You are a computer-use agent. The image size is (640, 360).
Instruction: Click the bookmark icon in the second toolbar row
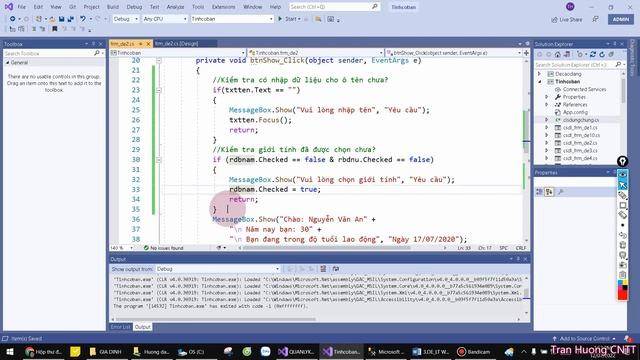pyautogui.click(x=54, y=29)
